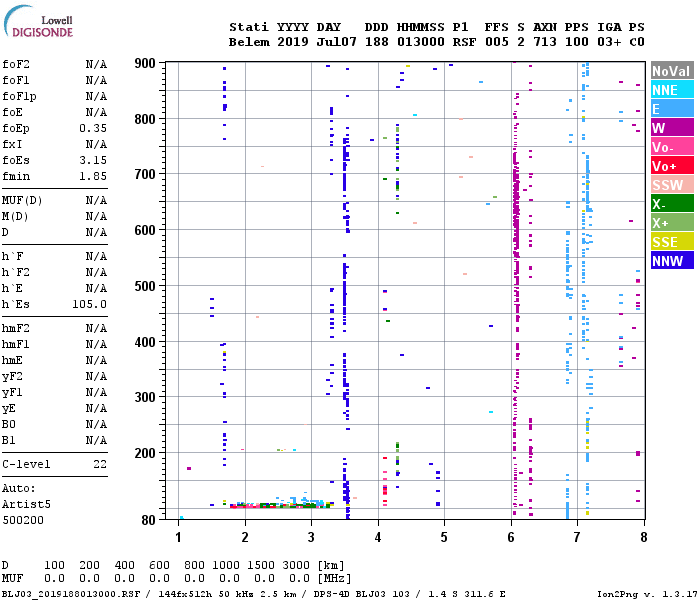The height and width of the screenshot is (600, 700).
Task: Click the fmin value 1.85
Action: pyautogui.click(x=93, y=176)
